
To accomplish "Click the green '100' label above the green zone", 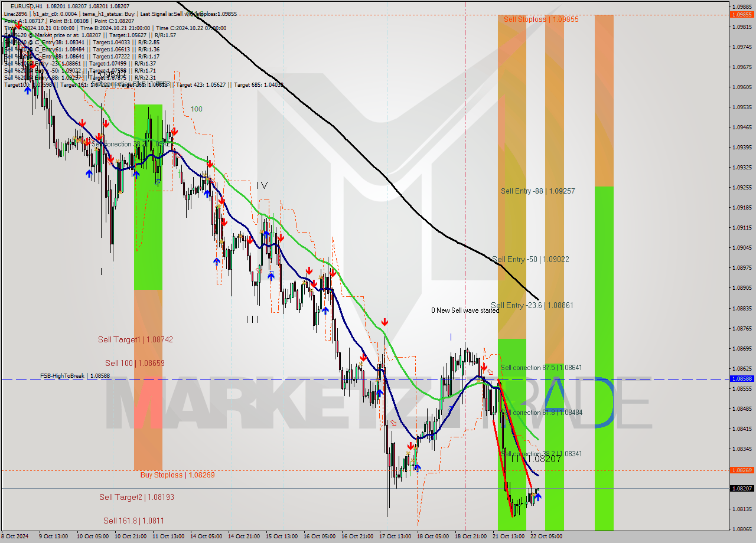I will [196, 109].
